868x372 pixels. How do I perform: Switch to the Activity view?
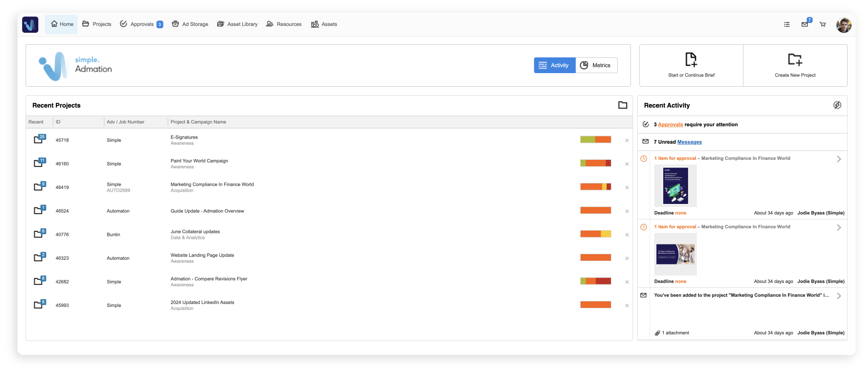(x=554, y=65)
